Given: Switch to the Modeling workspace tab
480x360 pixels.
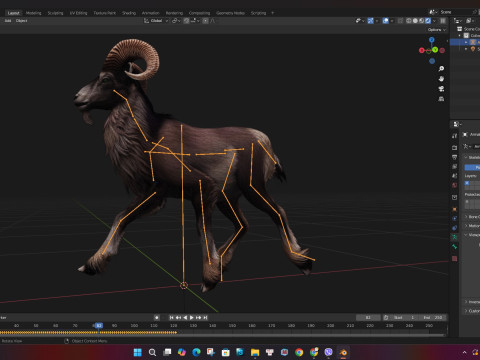Looking at the screenshot, I should (33, 13).
